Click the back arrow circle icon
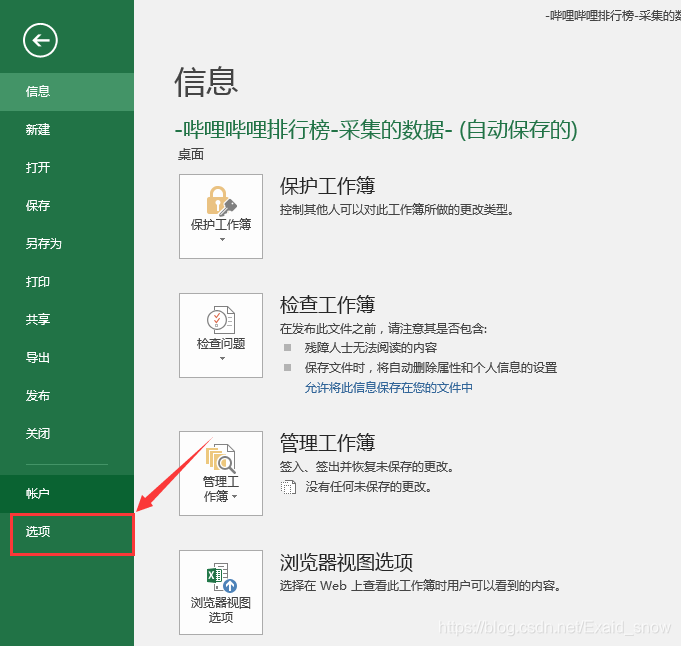Screen dimensions: 681x646 (x=40, y=40)
